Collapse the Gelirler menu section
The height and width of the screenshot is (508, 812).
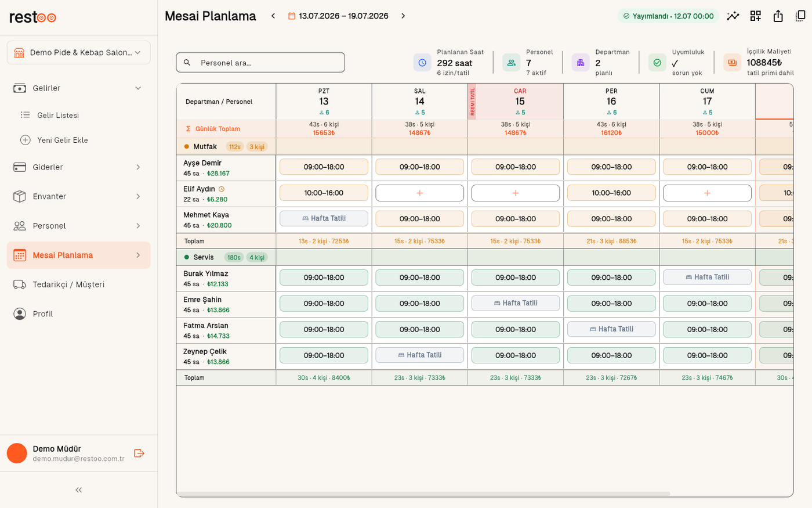[x=138, y=88]
